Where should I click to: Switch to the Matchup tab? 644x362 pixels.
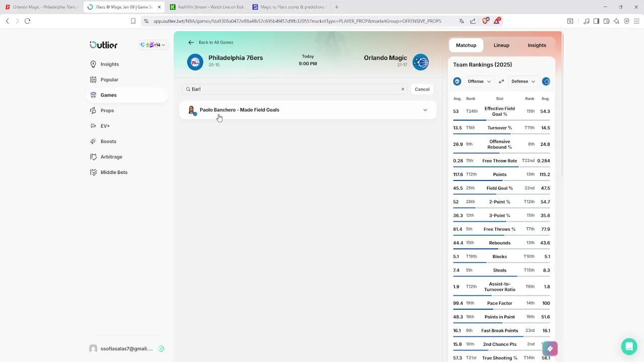click(466, 45)
